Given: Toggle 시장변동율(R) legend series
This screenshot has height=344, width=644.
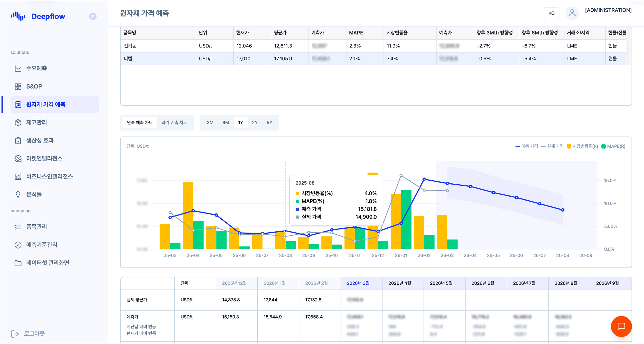Looking at the screenshot, I should point(582,146).
